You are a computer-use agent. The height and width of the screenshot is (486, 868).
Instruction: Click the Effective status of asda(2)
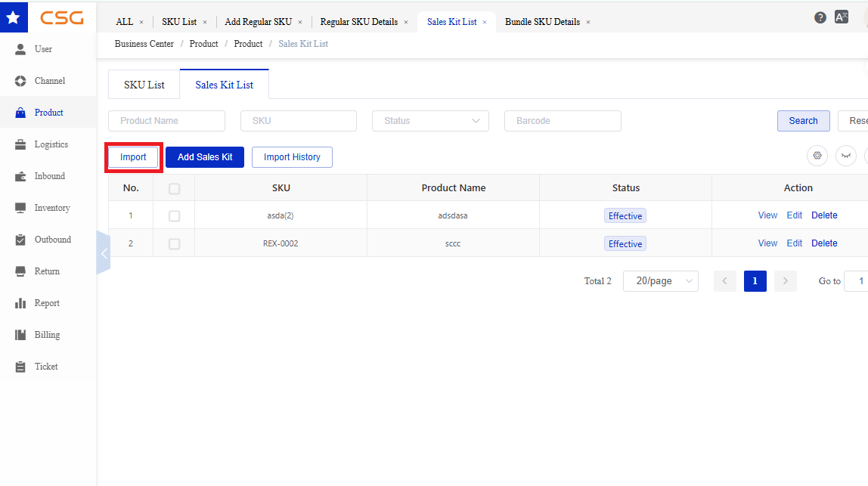click(625, 216)
